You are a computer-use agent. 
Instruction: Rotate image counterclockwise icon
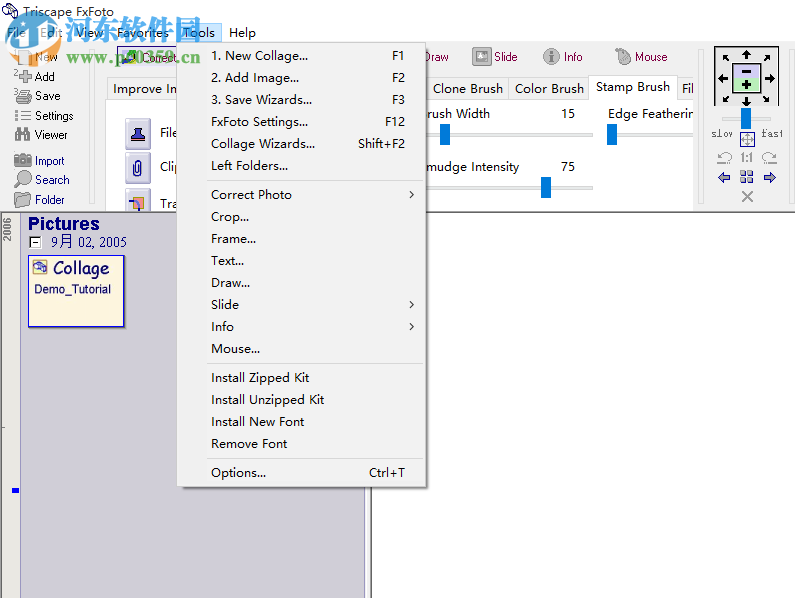pyautogui.click(x=725, y=158)
